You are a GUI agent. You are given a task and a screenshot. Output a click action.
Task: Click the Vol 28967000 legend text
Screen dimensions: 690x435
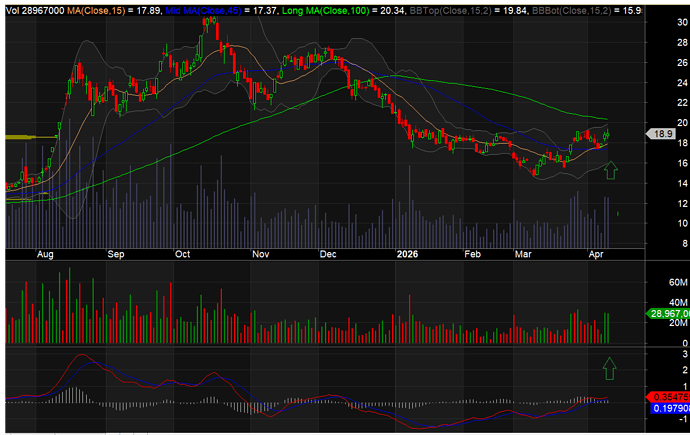click(32, 8)
